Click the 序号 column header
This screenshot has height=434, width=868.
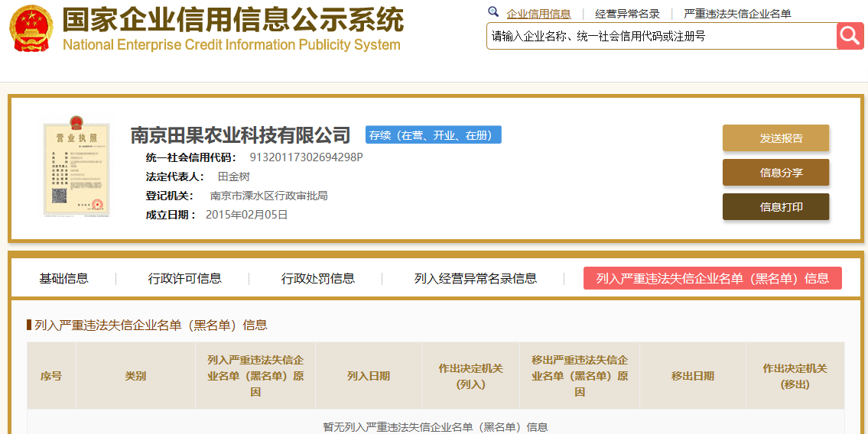point(51,376)
